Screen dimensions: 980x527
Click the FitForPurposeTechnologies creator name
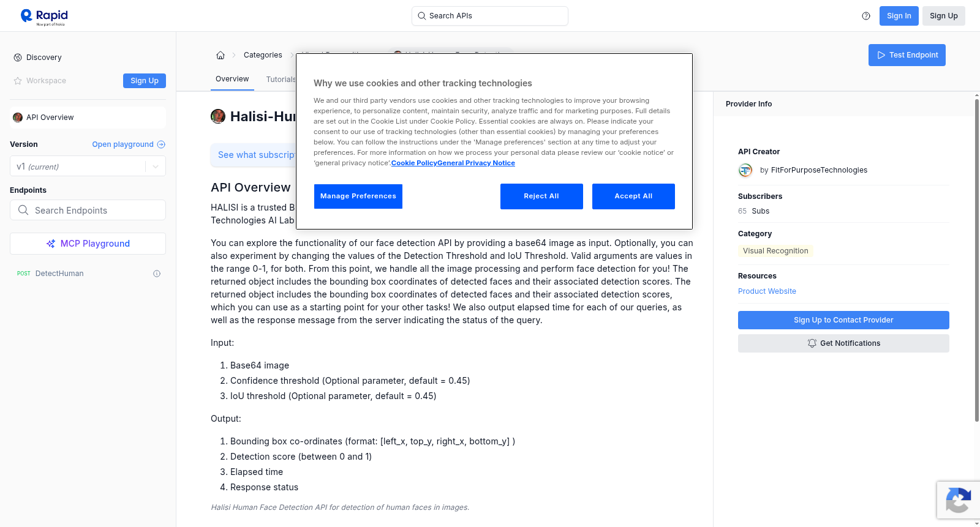point(819,170)
